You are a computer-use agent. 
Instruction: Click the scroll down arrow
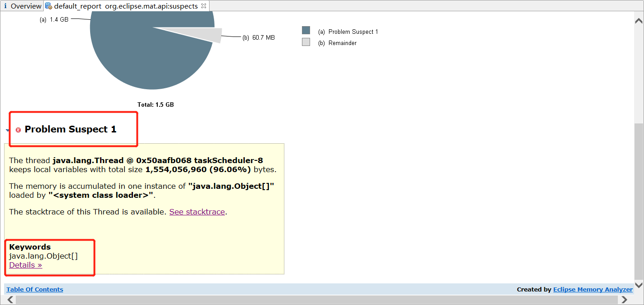pos(639,285)
